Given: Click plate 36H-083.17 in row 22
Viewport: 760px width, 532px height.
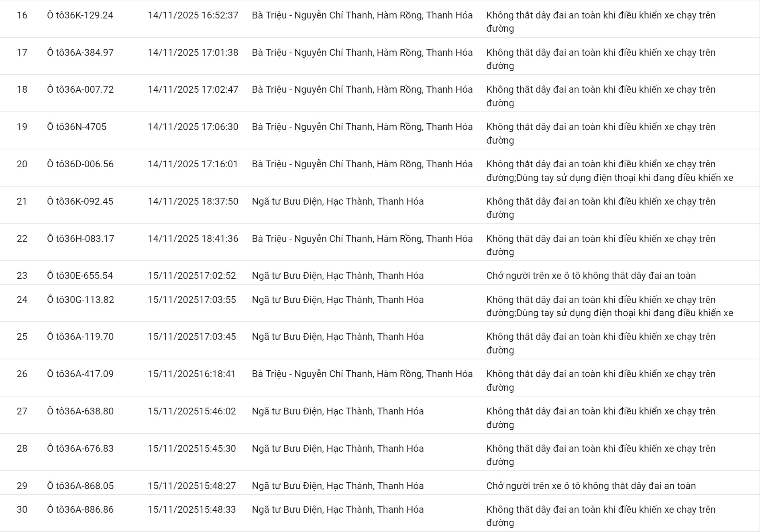Looking at the screenshot, I should 80,239.
